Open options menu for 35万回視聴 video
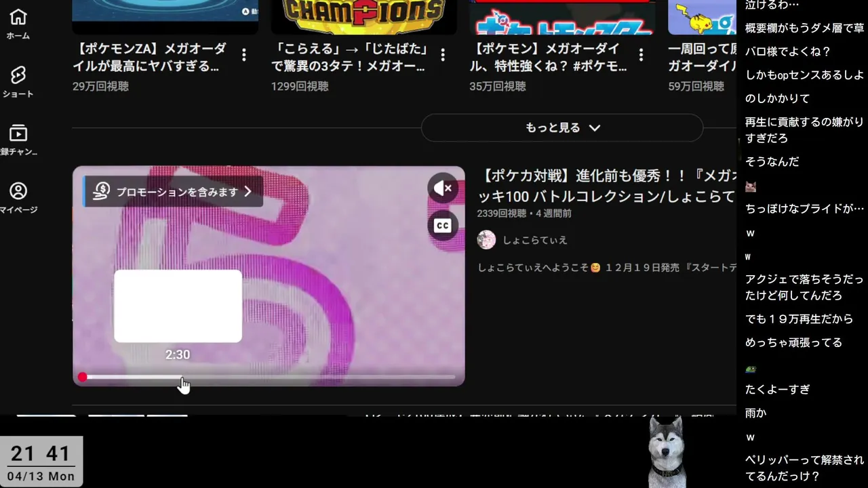Viewport: 868px width, 488px height. click(x=641, y=54)
